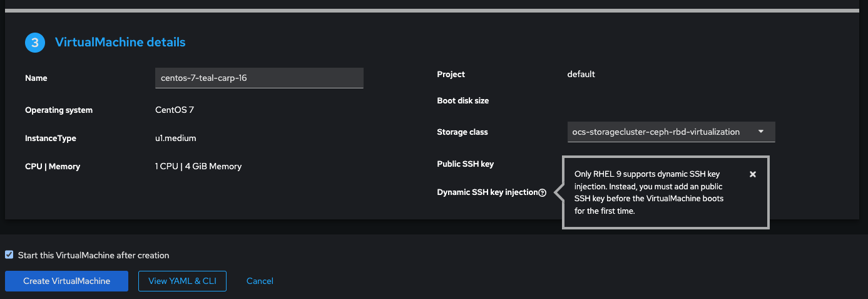
Task: Click the Dynamic SSH key injection help icon
Action: [542, 193]
